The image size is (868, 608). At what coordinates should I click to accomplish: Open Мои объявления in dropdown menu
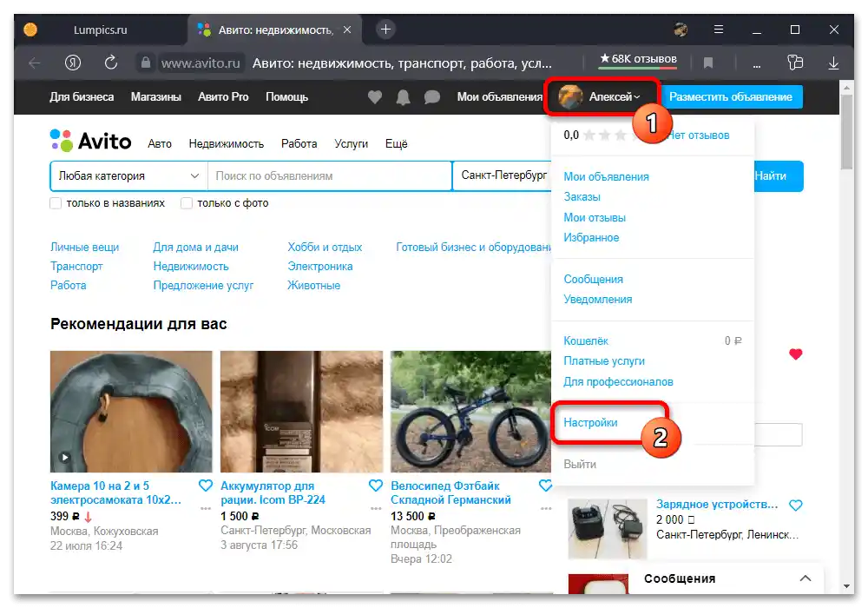click(606, 177)
